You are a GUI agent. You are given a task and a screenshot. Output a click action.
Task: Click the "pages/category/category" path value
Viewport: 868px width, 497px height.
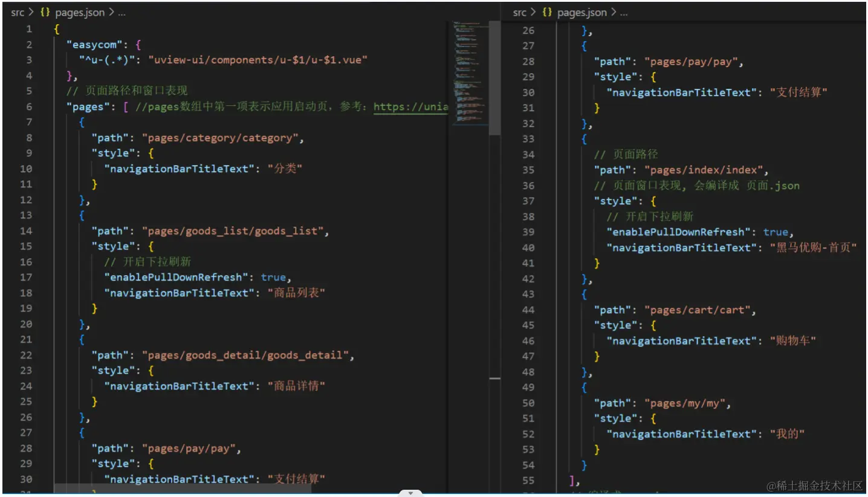[220, 138]
